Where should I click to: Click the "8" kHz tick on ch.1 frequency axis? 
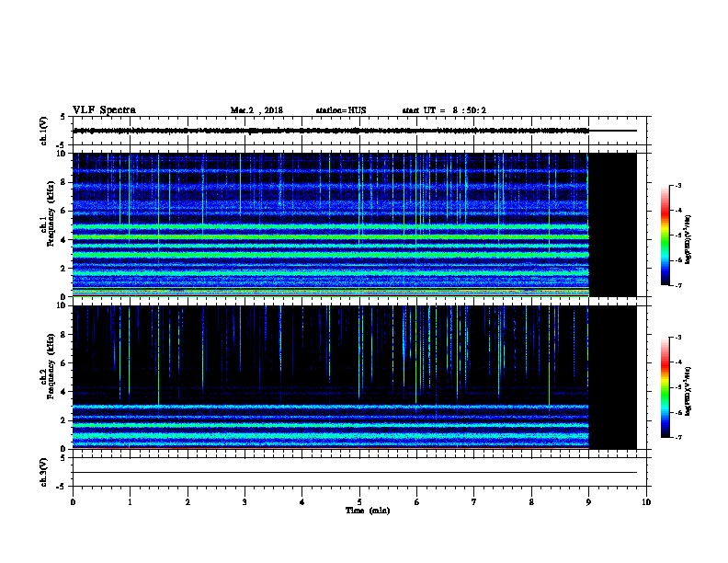pyautogui.click(x=63, y=182)
